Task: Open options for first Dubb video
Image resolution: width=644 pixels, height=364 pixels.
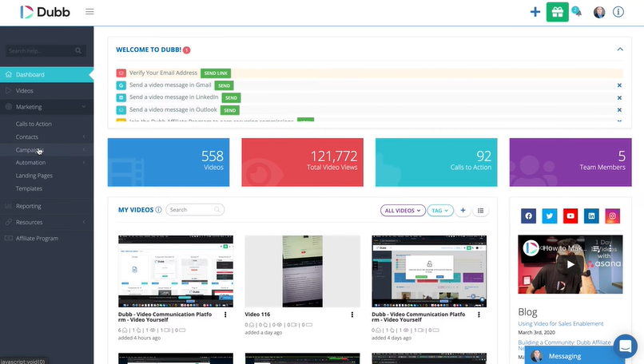Action: (x=225, y=315)
